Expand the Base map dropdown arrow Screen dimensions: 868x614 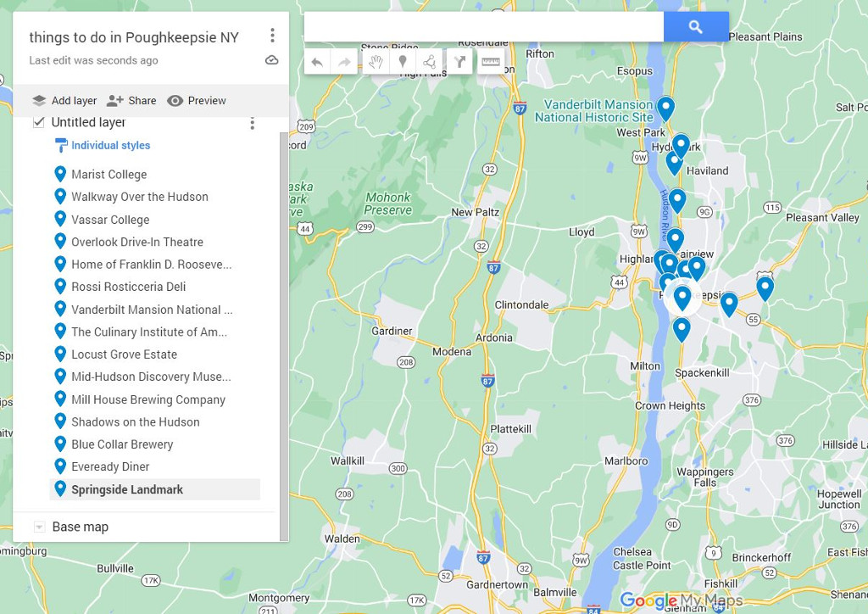point(39,527)
